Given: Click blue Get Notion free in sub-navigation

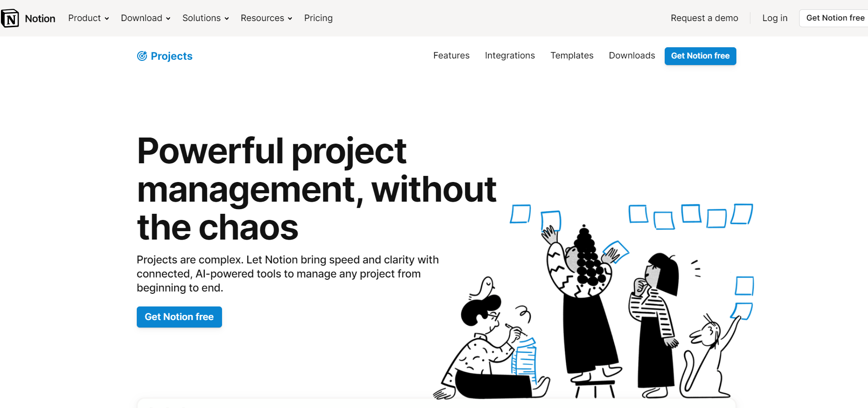Looking at the screenshot, I should tap(700, 56).
